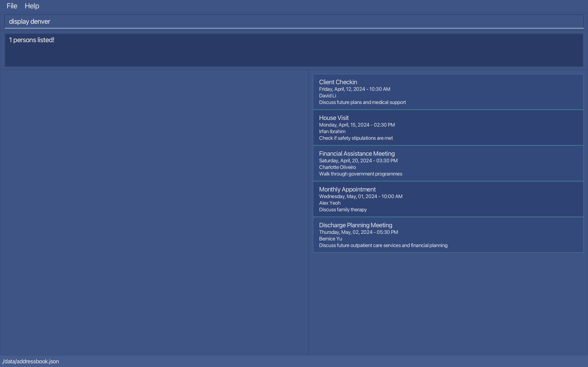Click the ./data/addressbook.json status bar path
The height and width of the screenshot is (367, 588).
(x=30, y=361)
